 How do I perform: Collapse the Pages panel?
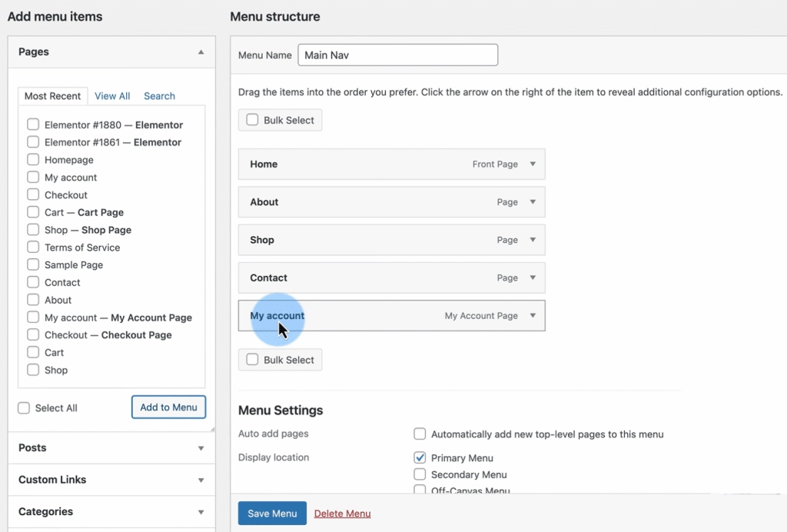pos(201,52)
